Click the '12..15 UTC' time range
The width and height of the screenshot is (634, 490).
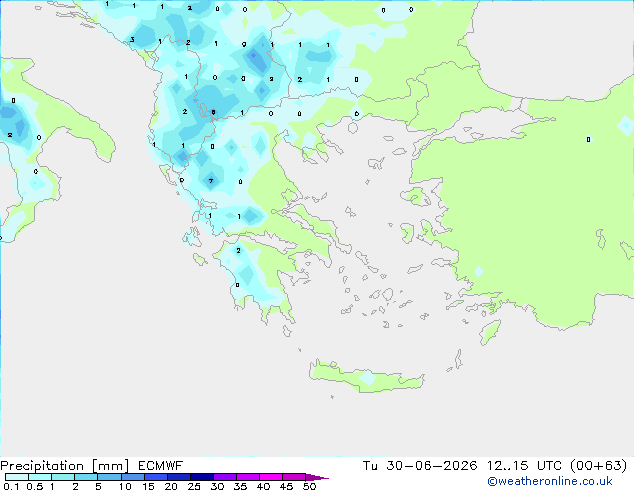[524, 466]
